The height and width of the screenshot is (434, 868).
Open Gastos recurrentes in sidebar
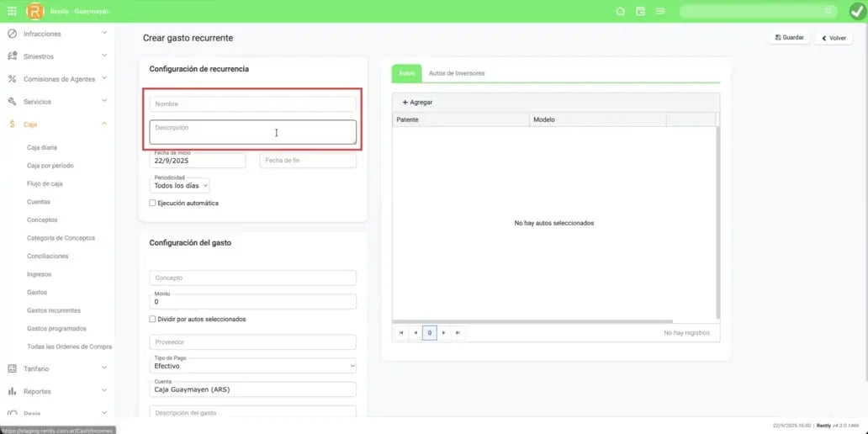(x=54, y=310)
